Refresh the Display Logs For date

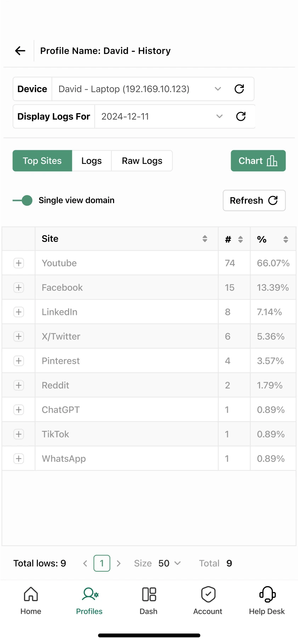tap(241, 116)
